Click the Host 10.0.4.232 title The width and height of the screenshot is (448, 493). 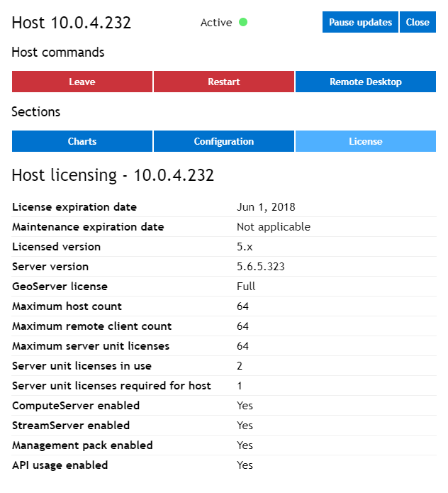pyautogui.click(x=72, y=23)
